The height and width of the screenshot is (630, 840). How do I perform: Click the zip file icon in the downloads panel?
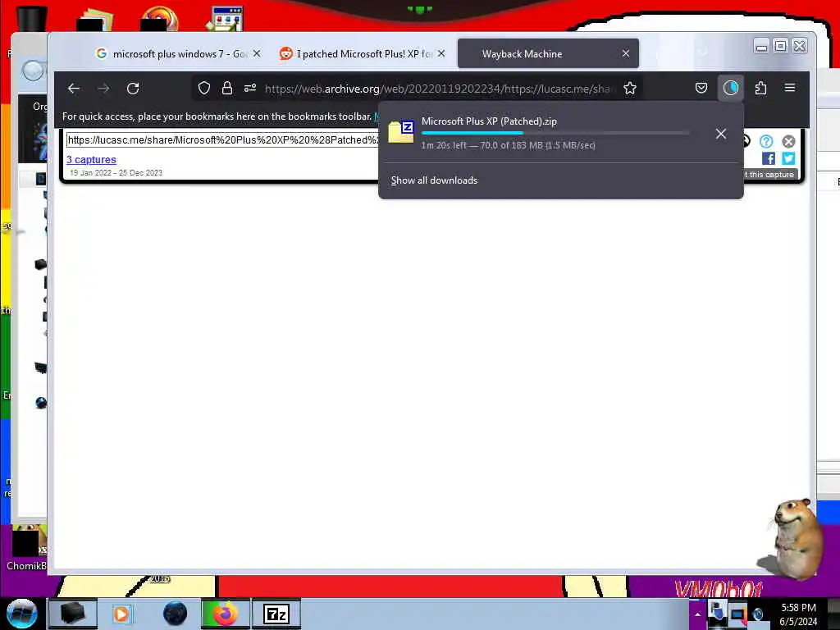pyautogui.click(x=401, y=132)
